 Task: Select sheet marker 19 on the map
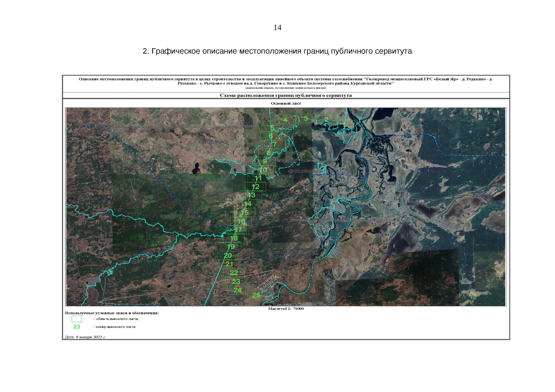pos(231,247)
